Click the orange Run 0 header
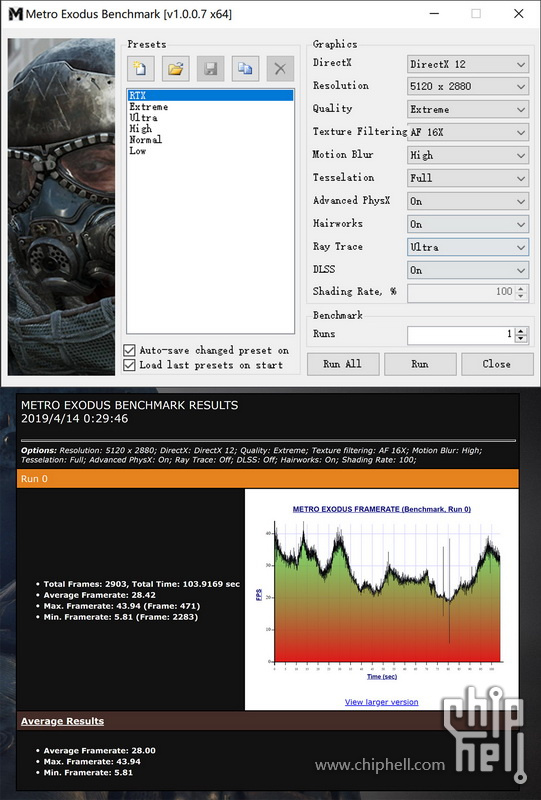541x800 pixels. tap(267, 479)
